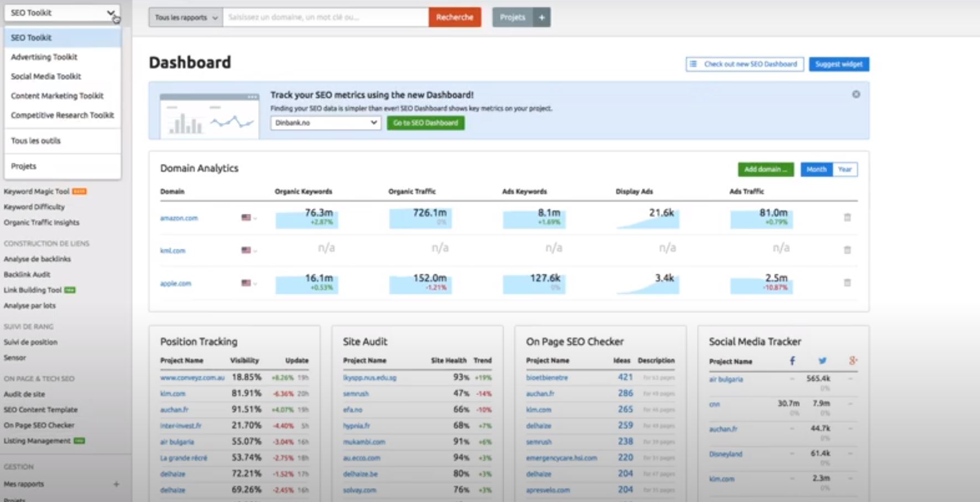980x502 pixels.
Task: Click Go to SEO Dashboard button
Action: click(x=425, y=123)
